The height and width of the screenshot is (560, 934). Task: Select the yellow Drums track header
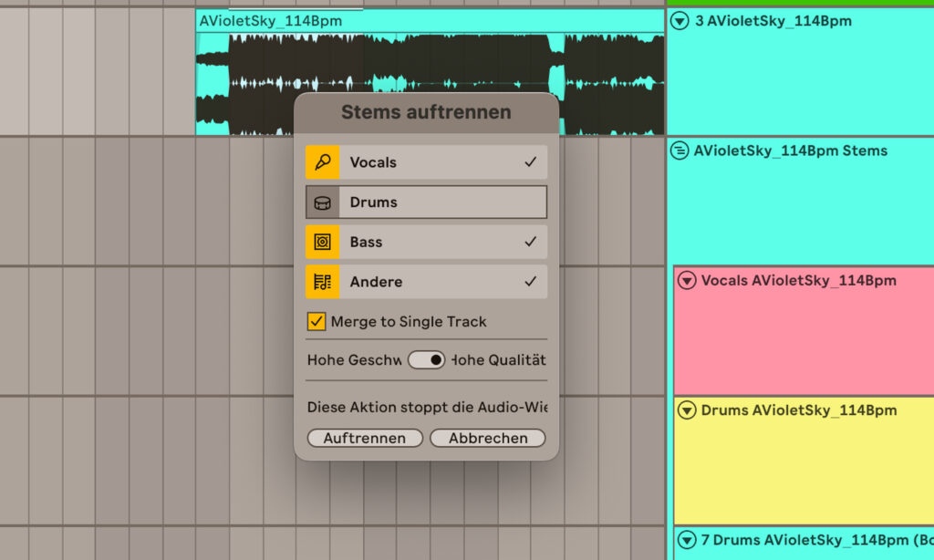click(x=804, y=461)
